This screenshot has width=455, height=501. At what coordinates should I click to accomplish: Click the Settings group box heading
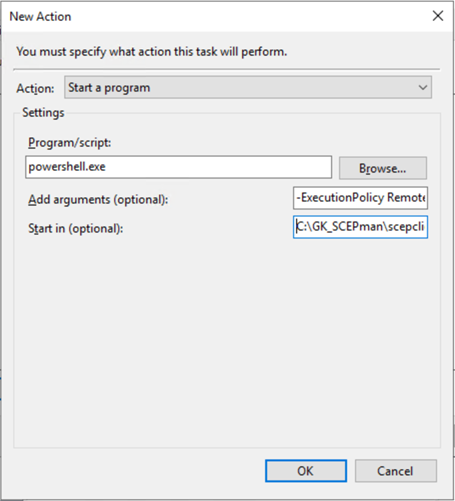click(43, 113)
